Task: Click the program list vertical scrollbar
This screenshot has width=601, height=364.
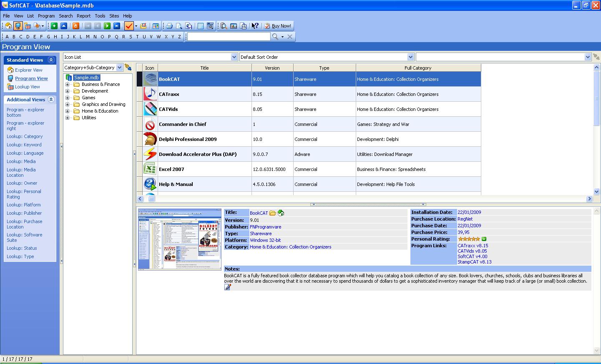Action: click(596, 130)
